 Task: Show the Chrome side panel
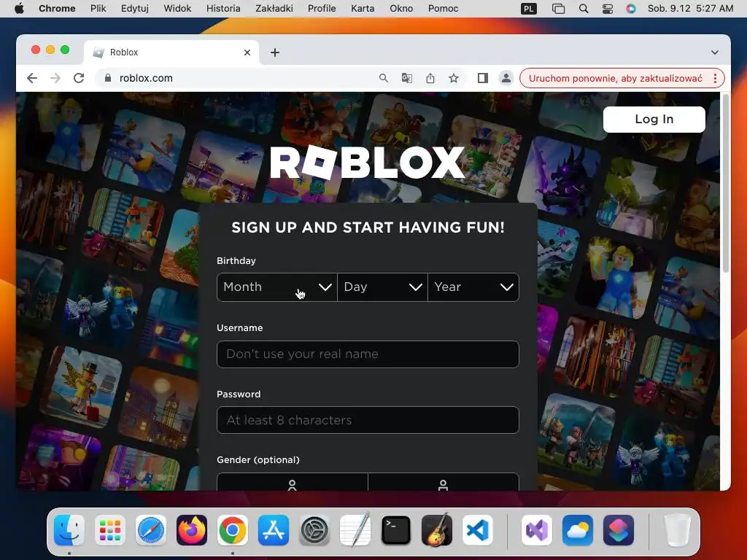click(x=483, y=78)
